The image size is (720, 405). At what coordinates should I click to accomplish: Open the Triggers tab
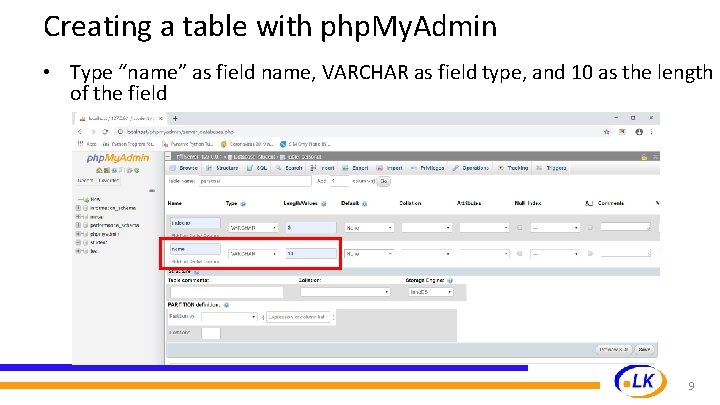coord(551,168)
